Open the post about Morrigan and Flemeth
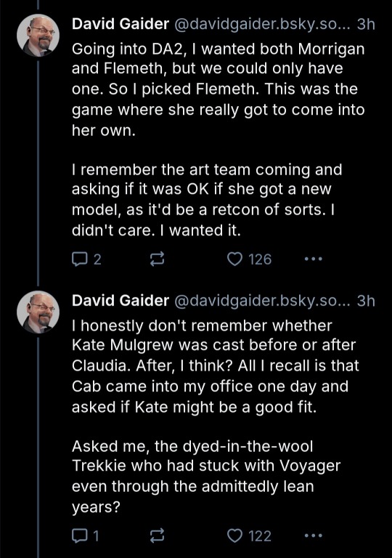 click(x=218, y=139)
